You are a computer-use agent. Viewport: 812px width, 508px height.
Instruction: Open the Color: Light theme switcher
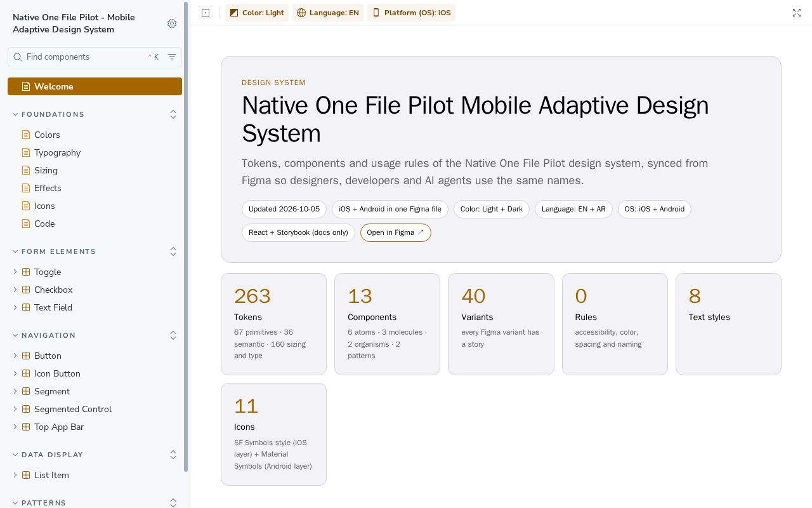[257, 13]
